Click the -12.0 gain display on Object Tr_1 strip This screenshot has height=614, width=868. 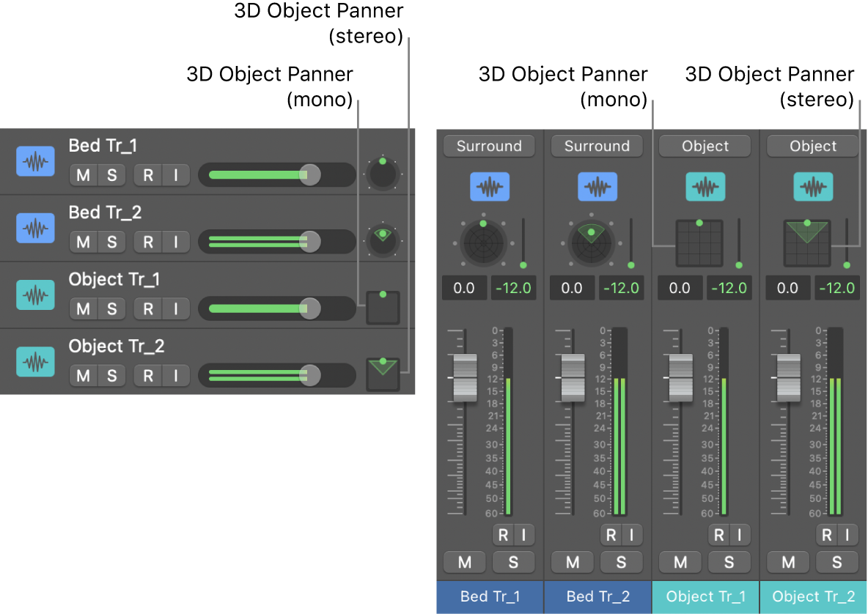[729, 287]
